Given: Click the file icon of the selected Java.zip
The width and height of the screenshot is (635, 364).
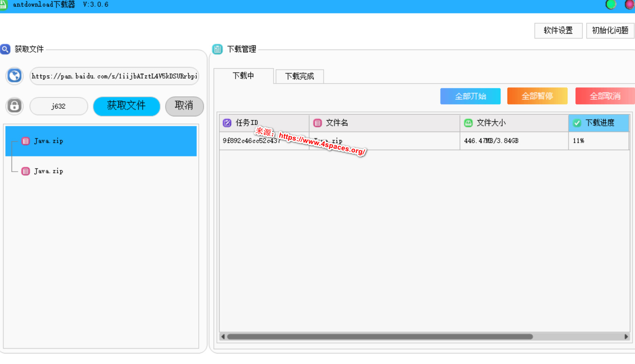Looking at the screenshot, I should click(26, 141).
